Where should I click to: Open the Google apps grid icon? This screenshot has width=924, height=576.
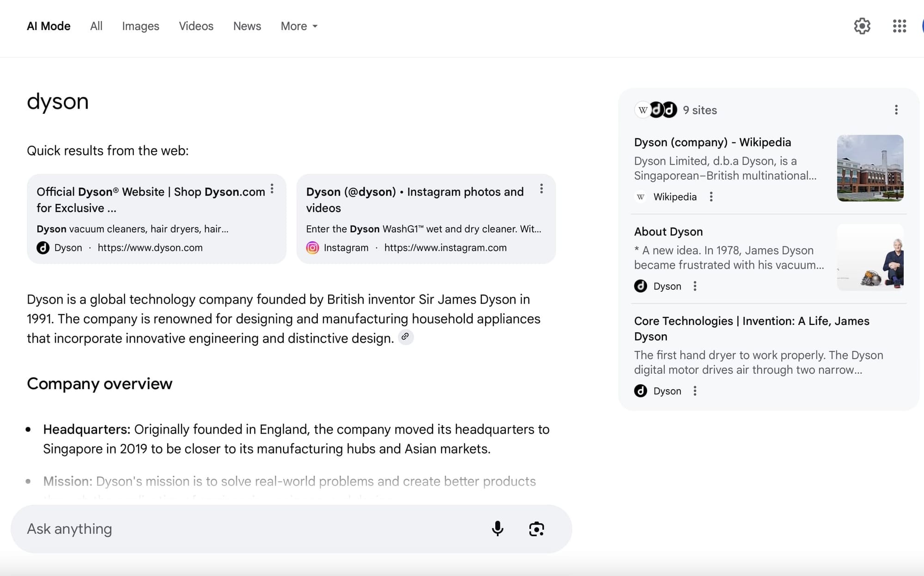[899, 26]
